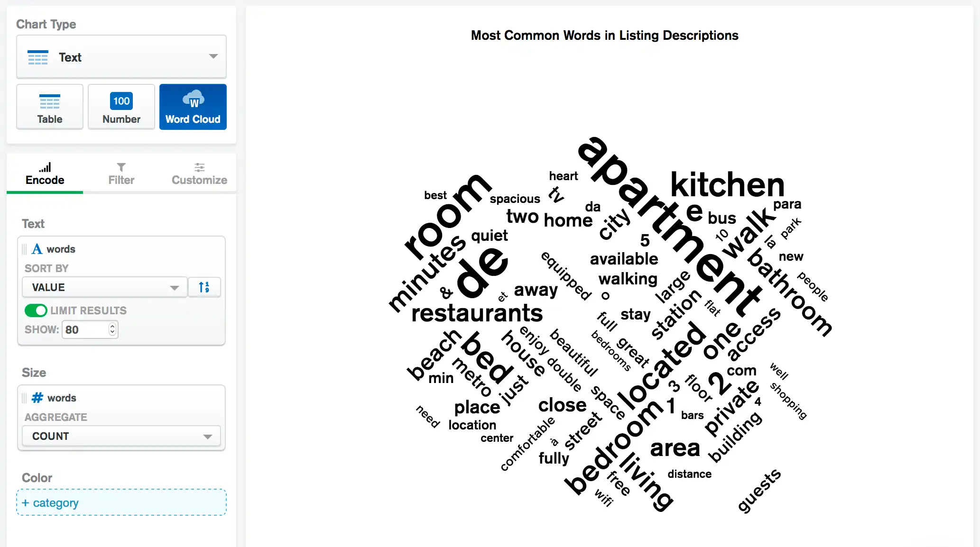Click the Encode tab icon
This screenshot has height=547, width=980.
(45, 166)
